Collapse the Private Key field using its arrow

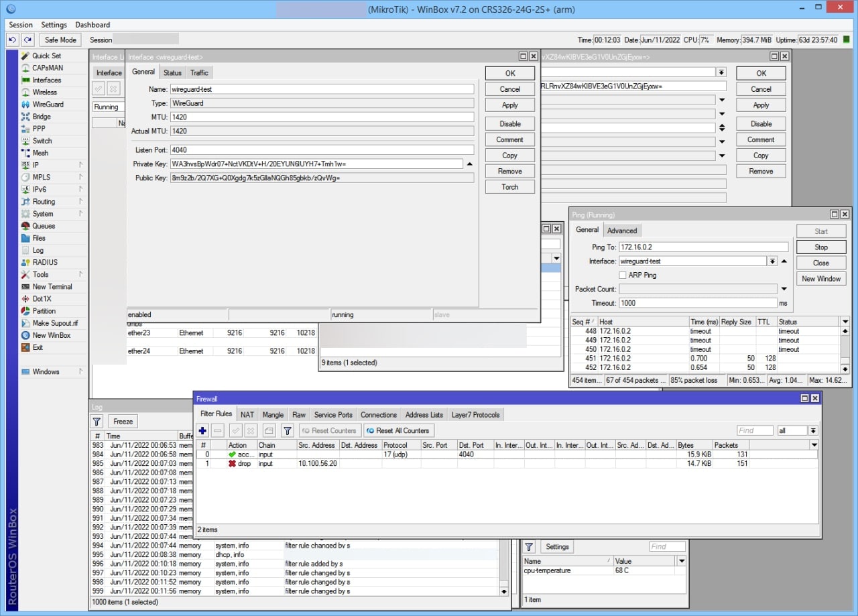pos(469,164)
